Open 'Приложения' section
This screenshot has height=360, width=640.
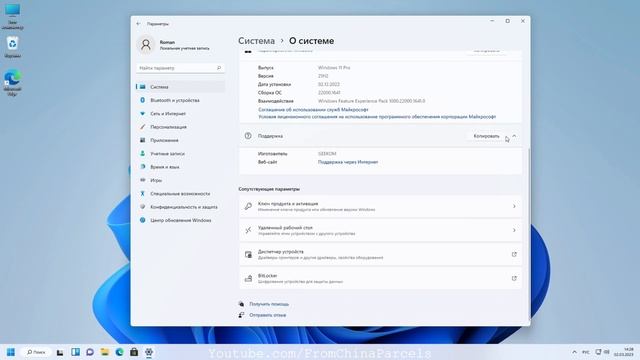(x=180, y=140)
